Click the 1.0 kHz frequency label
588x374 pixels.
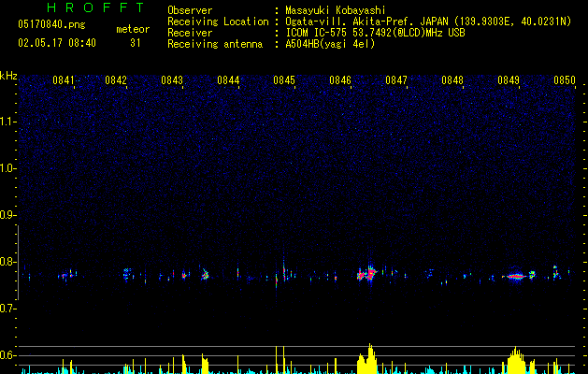coord(7,168)
